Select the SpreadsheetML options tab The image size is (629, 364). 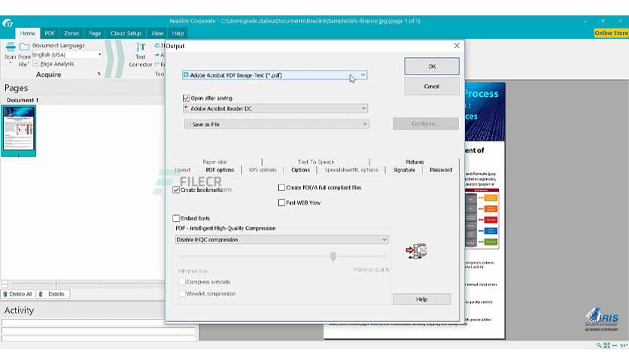[x=351, y=170]
